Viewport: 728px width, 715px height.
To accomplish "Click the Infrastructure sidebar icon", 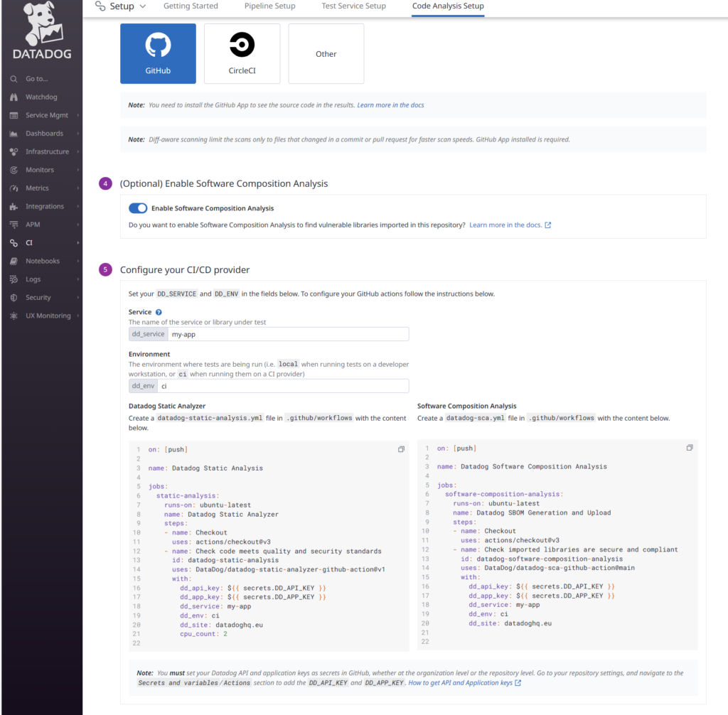I will pyautogui.click(x=14, y=152).
